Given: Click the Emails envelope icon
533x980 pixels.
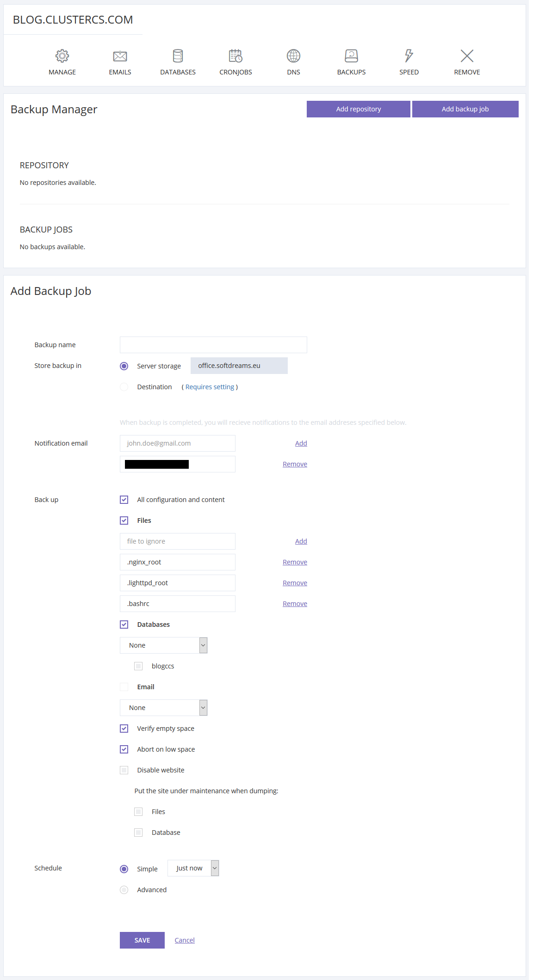Looking at the screenshot, I should click(x=120, y=56).
